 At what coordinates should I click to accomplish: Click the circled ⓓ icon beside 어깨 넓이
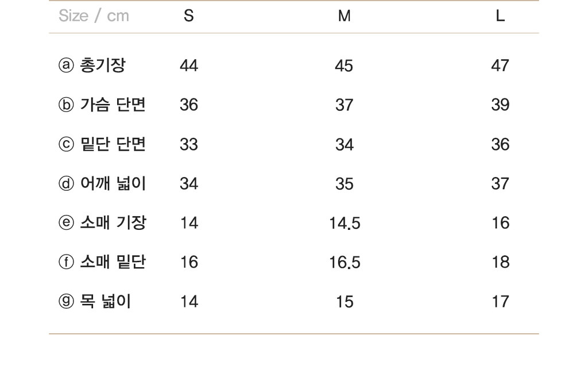tap(66, 183)
